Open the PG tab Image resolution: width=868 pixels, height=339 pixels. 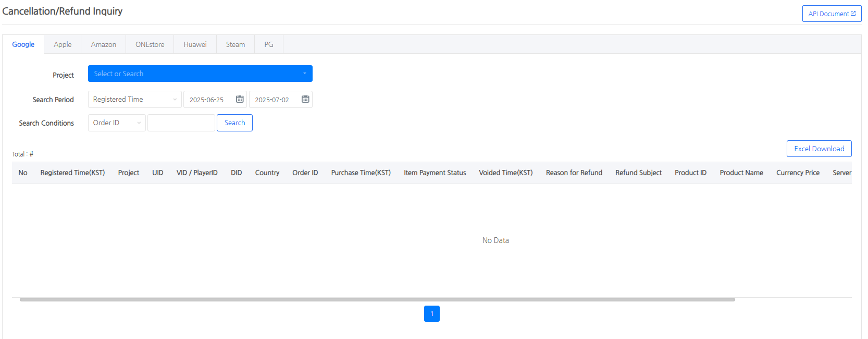pos(268,44)
